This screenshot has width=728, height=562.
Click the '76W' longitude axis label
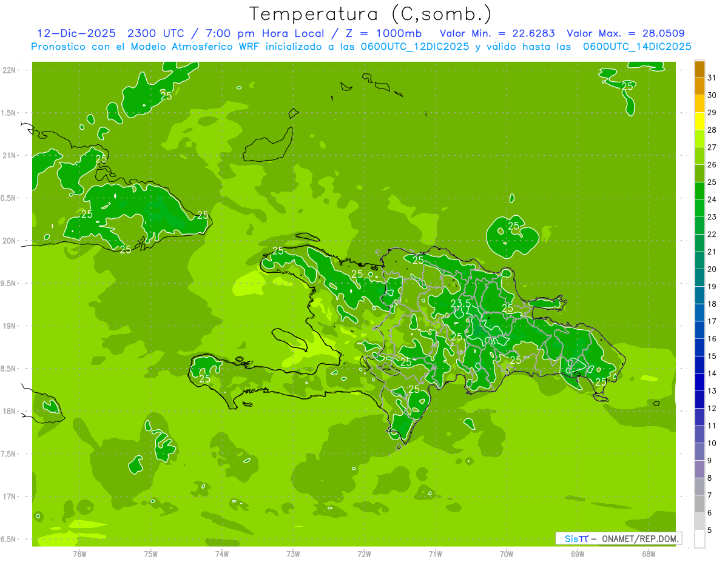pos(79,554)
